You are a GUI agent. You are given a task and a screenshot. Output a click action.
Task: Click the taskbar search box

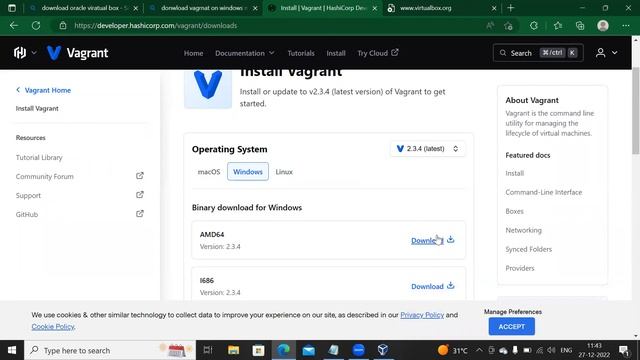tap(110, 350)
